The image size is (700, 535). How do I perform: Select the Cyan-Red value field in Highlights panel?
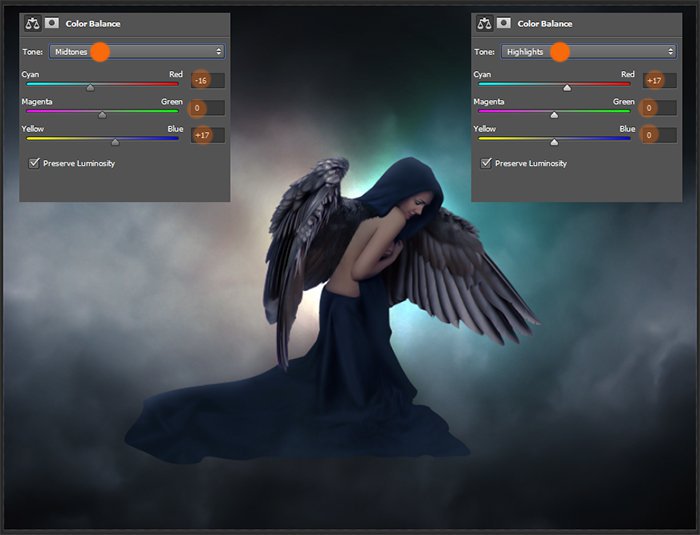(x=660, y=80)
